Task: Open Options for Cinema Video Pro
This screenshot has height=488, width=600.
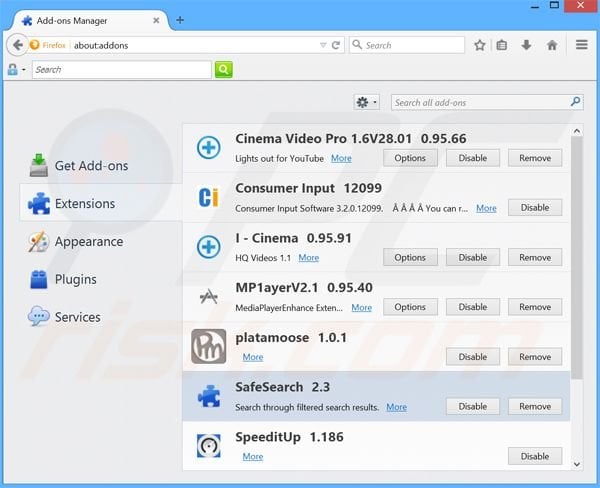Action: (x=410, y=158)
